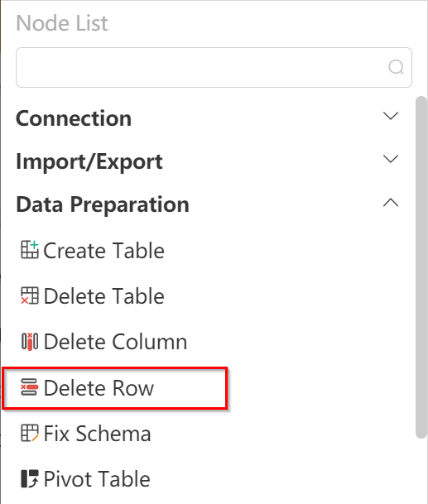Open the Connection category heading
Image resolution: width=428 pixels, height=504 pixels.
tap(74, 118)
